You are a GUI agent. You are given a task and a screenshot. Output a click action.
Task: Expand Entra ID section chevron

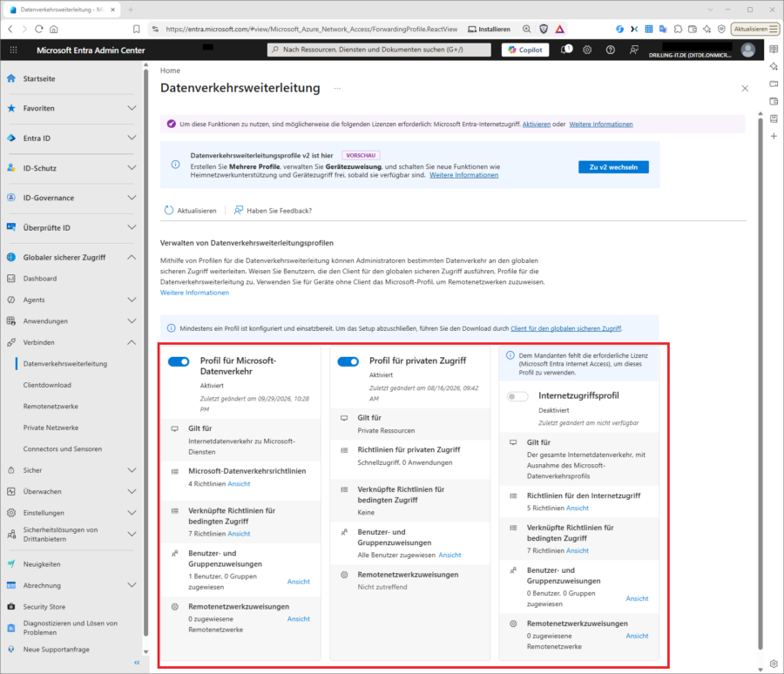click(x=132, y=138)
